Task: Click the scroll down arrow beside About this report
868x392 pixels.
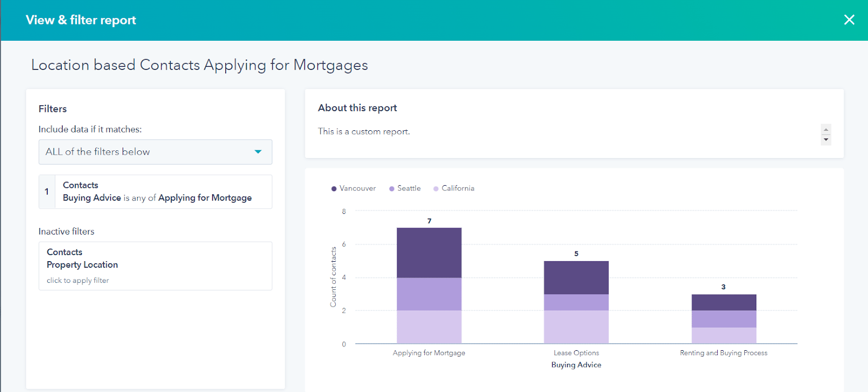Action: pos(825,140)
